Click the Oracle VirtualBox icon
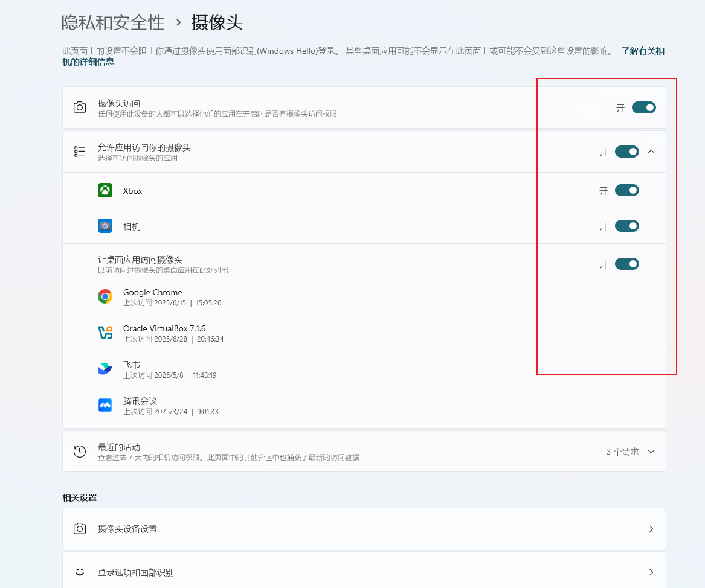 tap(105, 333)
